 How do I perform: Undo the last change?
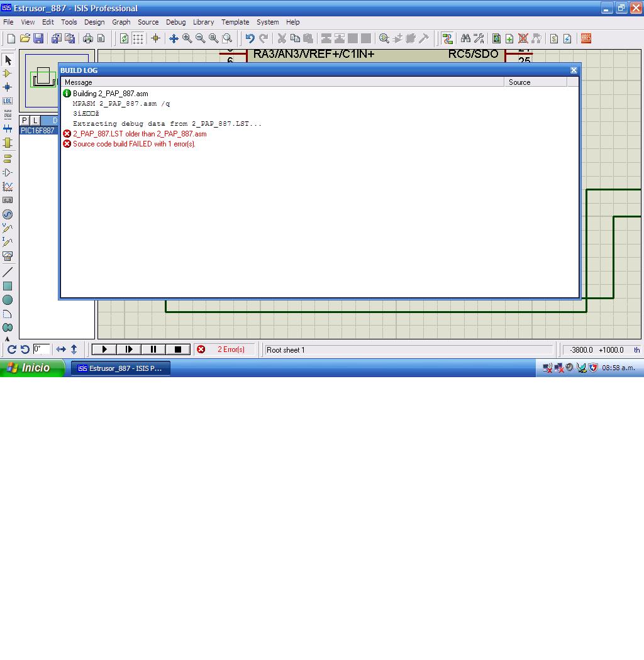(x=250, y=39)
